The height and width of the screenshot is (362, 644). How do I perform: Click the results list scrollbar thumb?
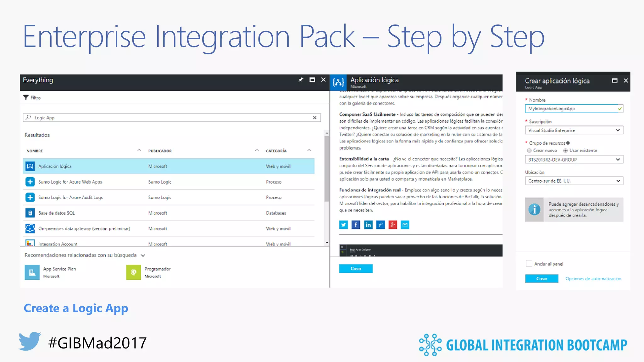point(327,168)
